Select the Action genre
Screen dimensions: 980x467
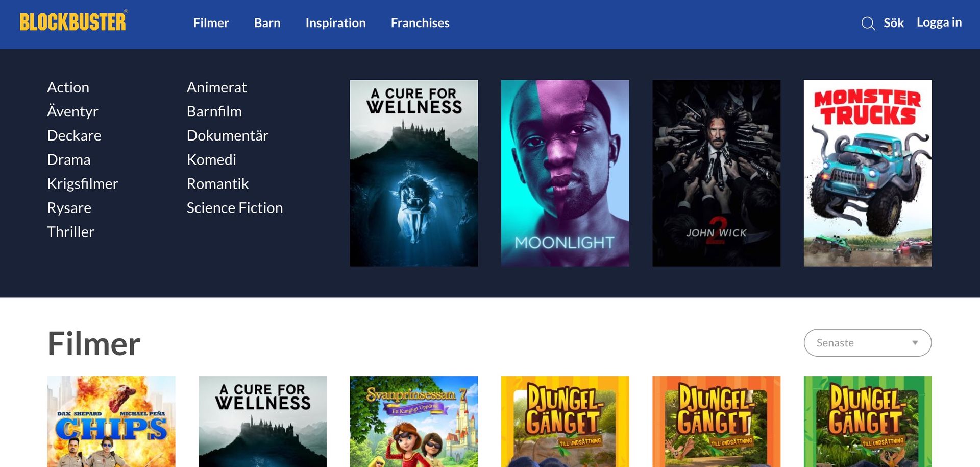pos(68,87)
